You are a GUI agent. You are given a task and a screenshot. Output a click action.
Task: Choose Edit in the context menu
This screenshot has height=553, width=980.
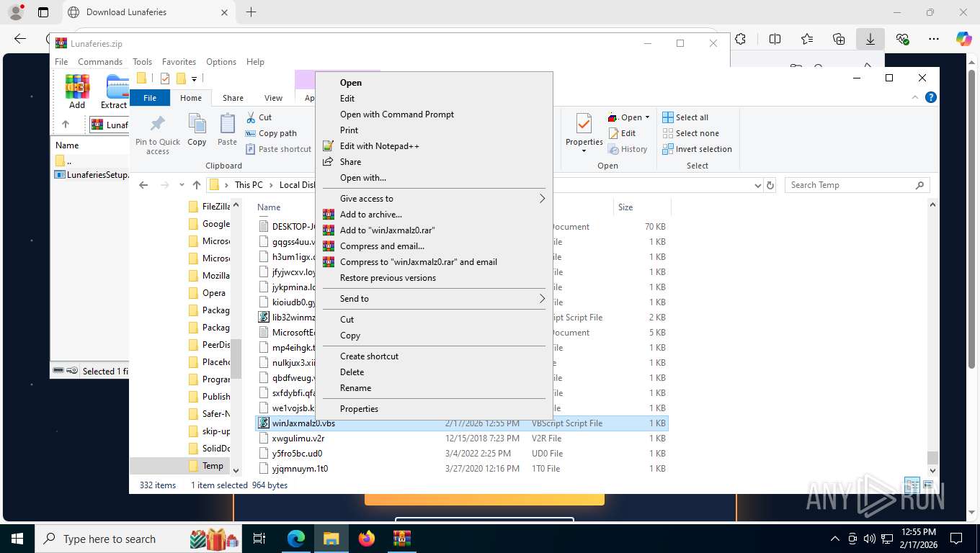coord(347,99)
